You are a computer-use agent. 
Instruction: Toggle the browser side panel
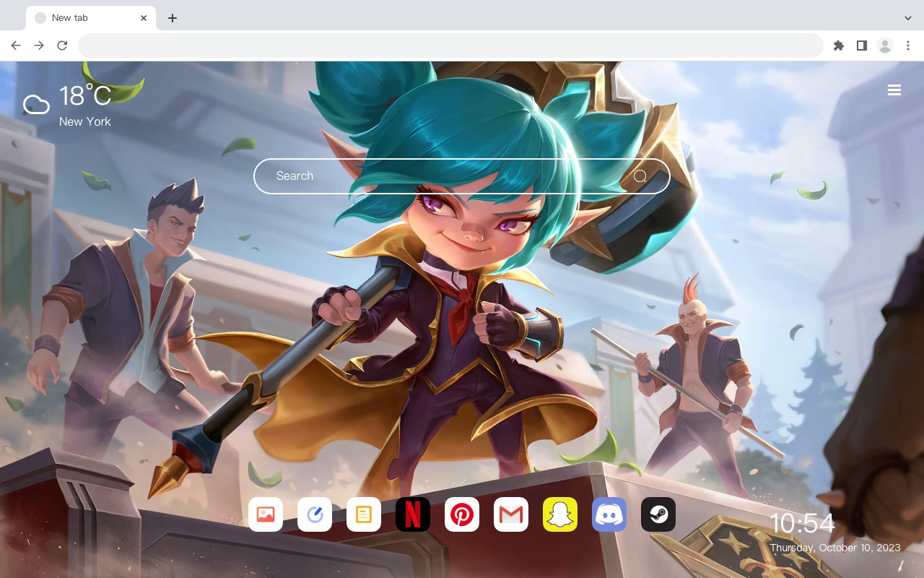861,46
